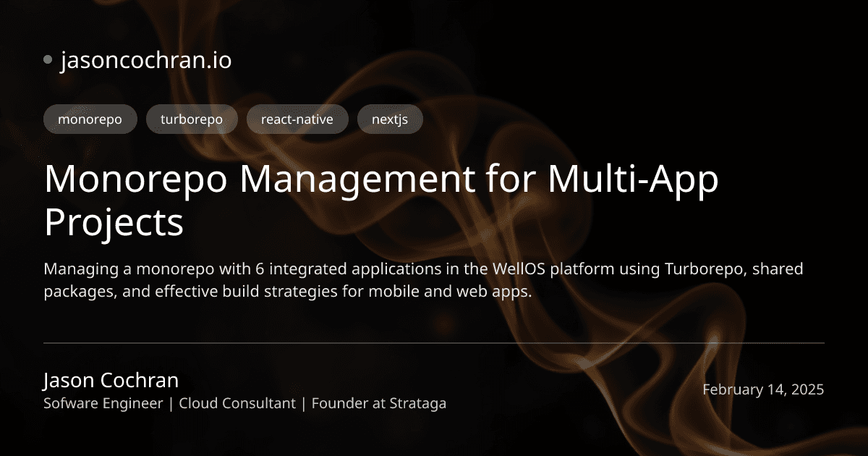Select the bullet icon beside site name
Image resolution: width=868 pixels, height=456 pixels.
click(x=48, y=59)
